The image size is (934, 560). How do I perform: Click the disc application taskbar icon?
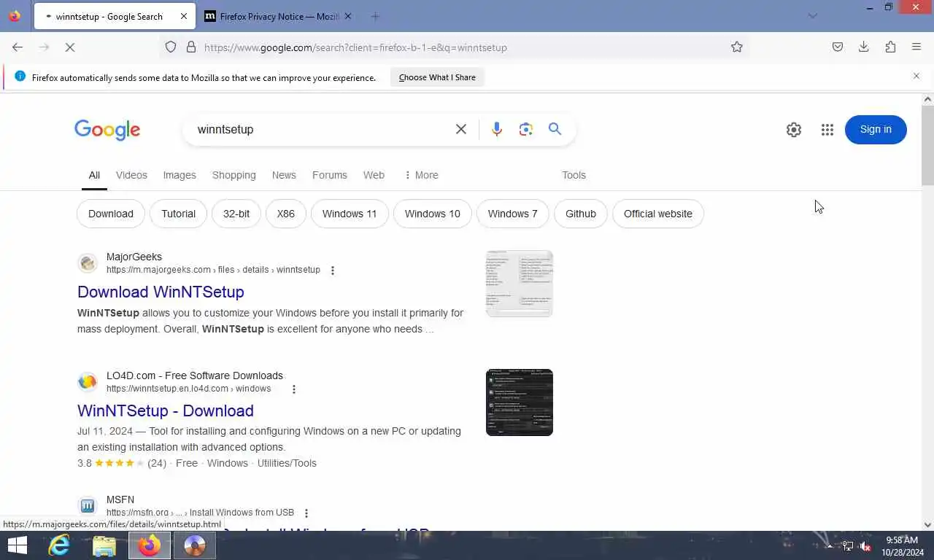pos(195,545)
